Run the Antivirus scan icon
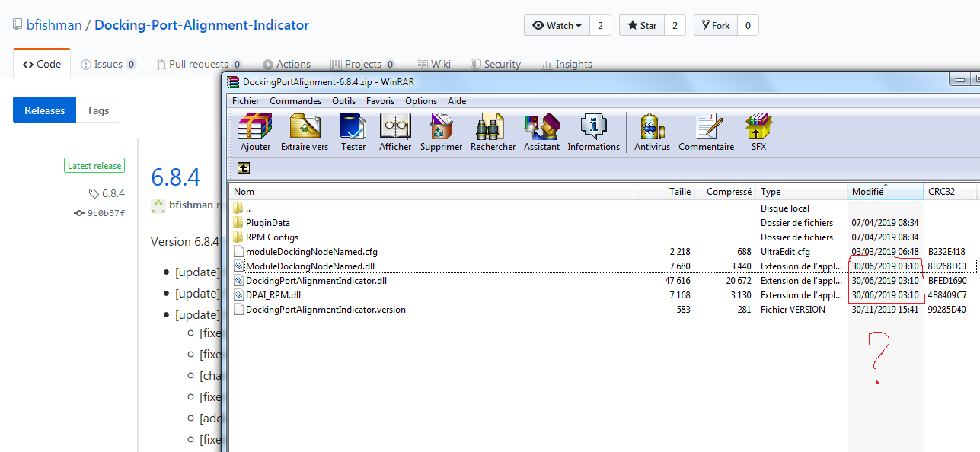980x452 pixels. (652, 131)
